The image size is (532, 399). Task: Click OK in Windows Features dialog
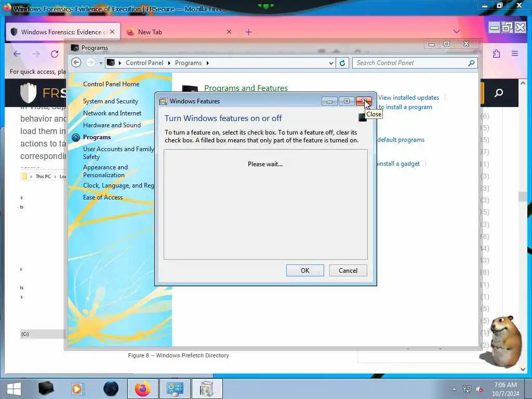304,270
